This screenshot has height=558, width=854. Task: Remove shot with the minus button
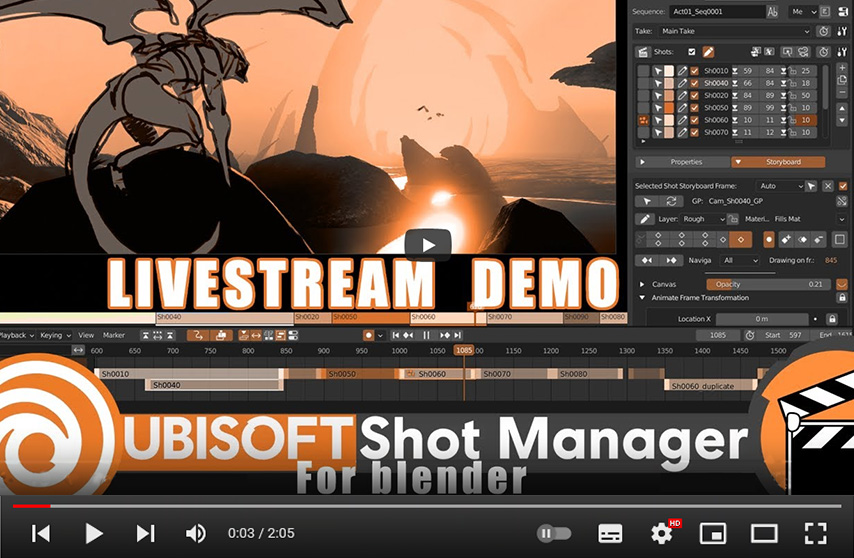[x=842, y=93]
